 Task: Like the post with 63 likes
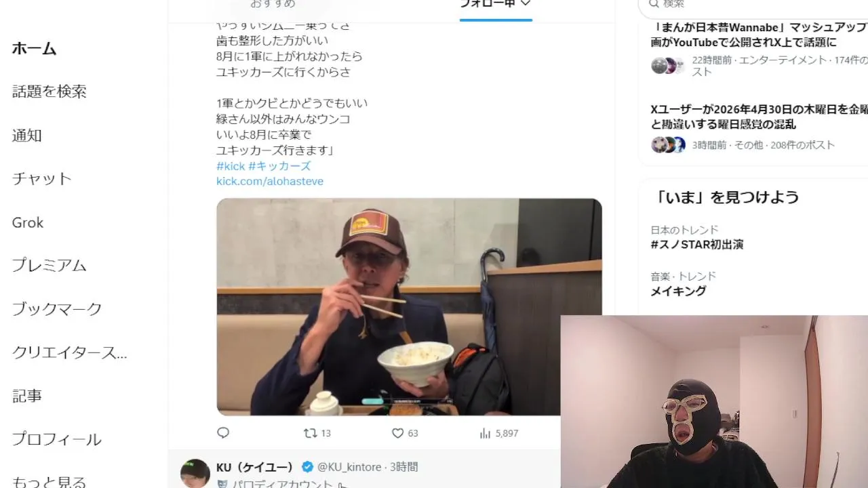398,433
